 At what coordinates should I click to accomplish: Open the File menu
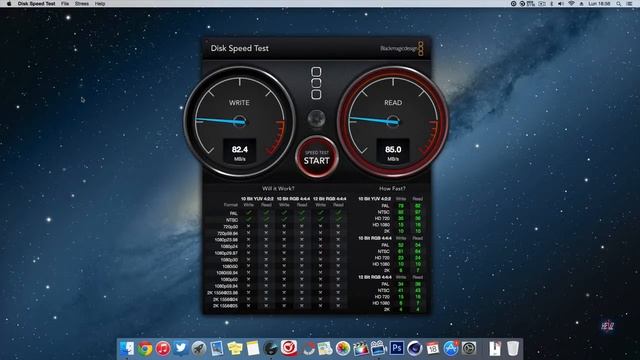pos(65,4)
